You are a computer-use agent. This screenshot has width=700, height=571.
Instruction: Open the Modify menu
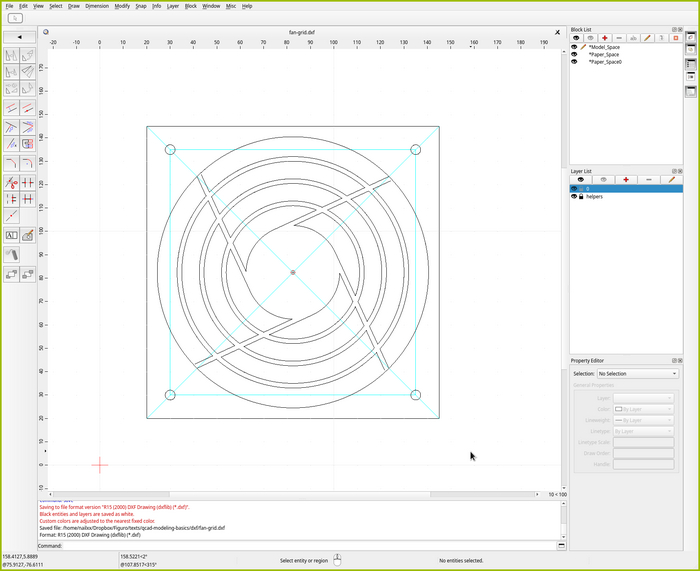(122, 6)
